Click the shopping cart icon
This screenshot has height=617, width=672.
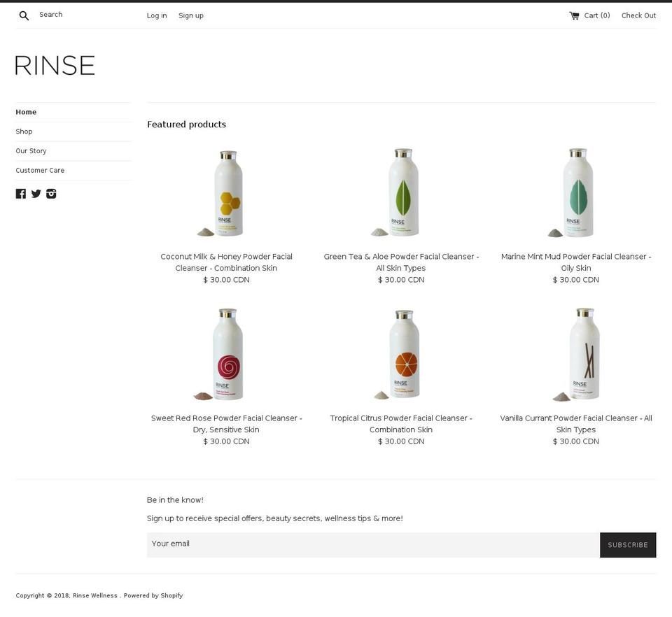point(574,16)
